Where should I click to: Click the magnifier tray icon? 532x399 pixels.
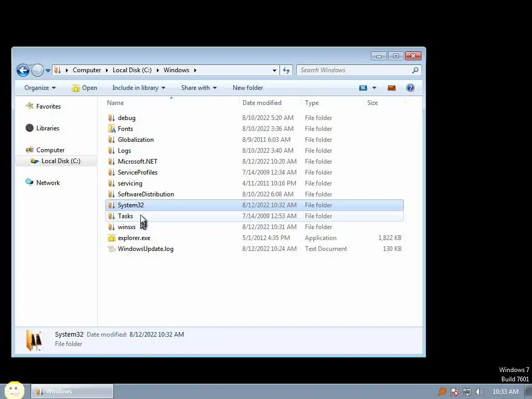[442, 392]
